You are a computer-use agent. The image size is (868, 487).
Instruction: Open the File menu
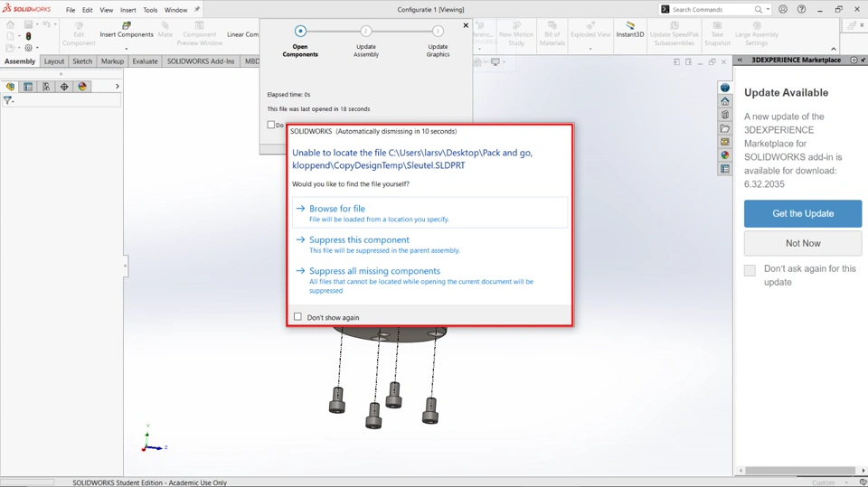tap(71, 10)
